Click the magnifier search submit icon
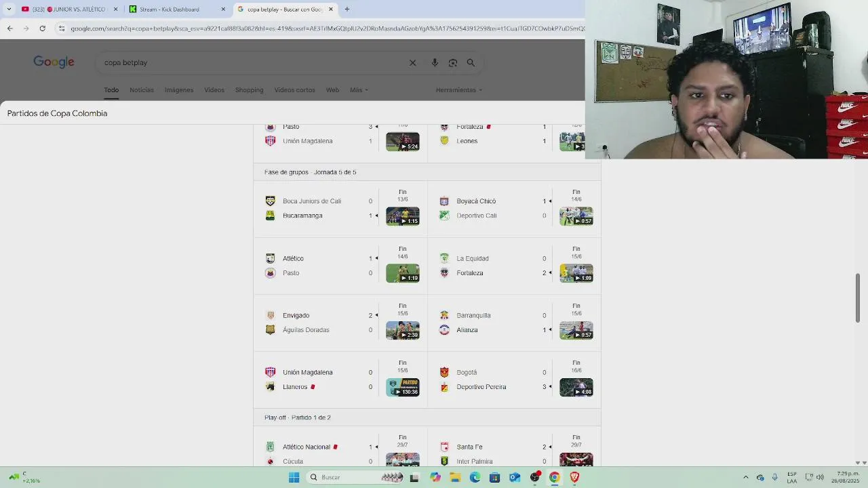Viewport: 868px width, 488px height. (471, 62)
